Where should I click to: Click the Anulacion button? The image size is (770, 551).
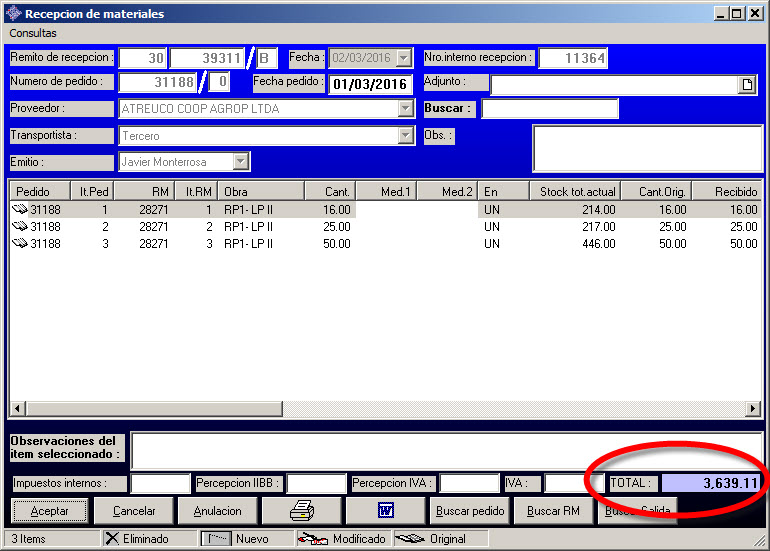[x=217, y=511]
